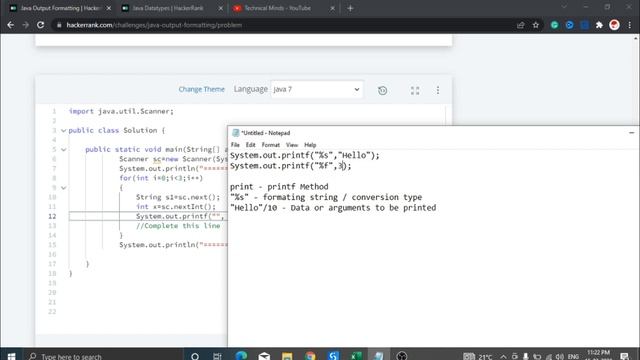The width and height of the screenshot is (640, 360).
Task: Open the Chrome profile avatar
Action: click(614, 25)
